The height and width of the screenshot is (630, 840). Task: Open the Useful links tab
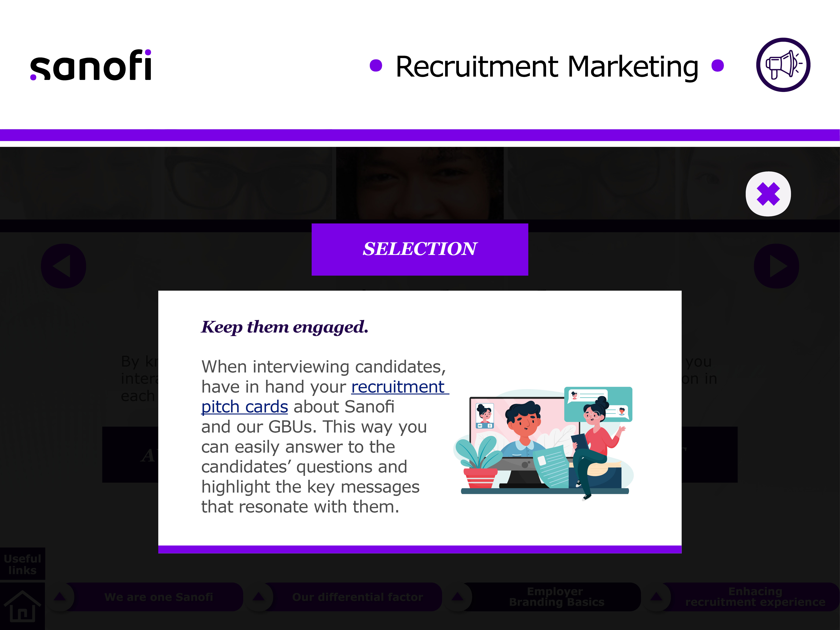[x=22, y=564]
